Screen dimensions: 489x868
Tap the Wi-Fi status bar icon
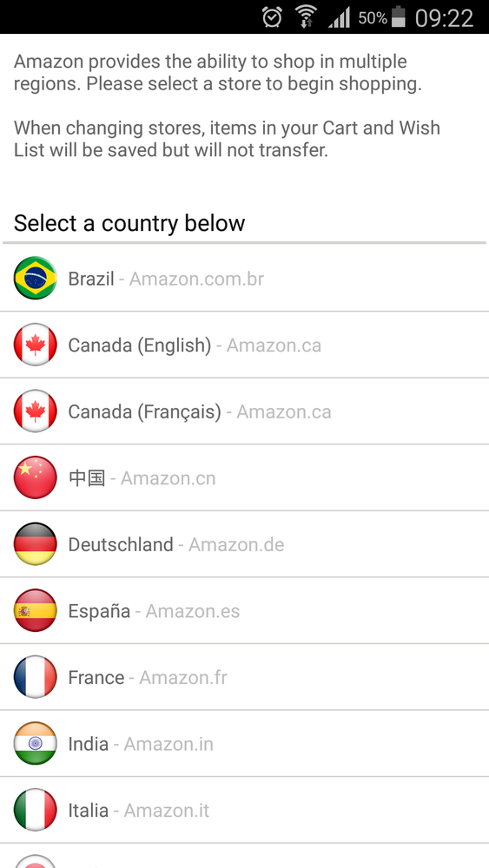[x=305, y=16]
